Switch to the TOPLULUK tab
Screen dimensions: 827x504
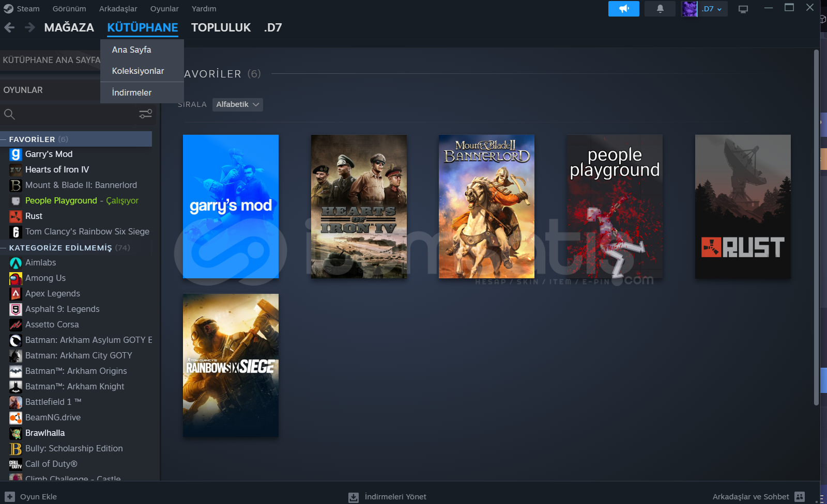tap(221, 27)
